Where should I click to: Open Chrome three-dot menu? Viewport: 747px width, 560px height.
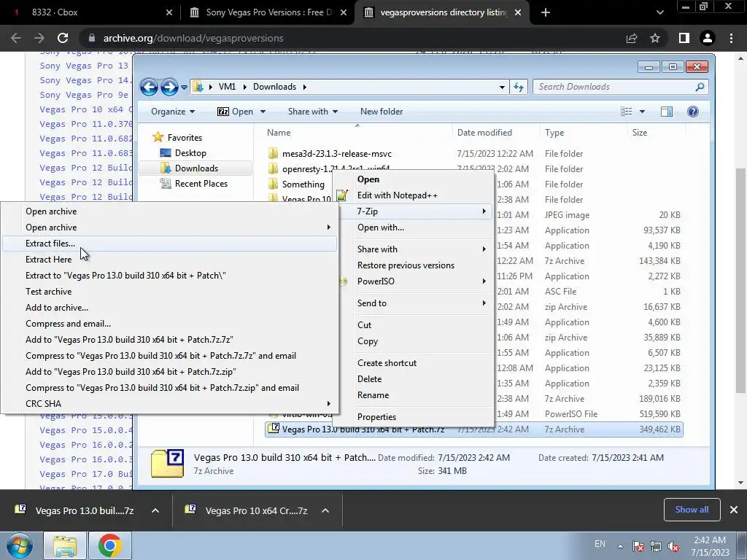731,38
